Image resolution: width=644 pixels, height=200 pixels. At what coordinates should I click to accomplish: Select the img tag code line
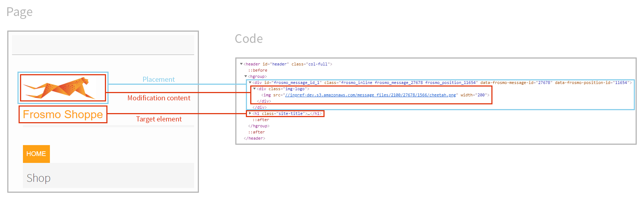tap(375, 95)
